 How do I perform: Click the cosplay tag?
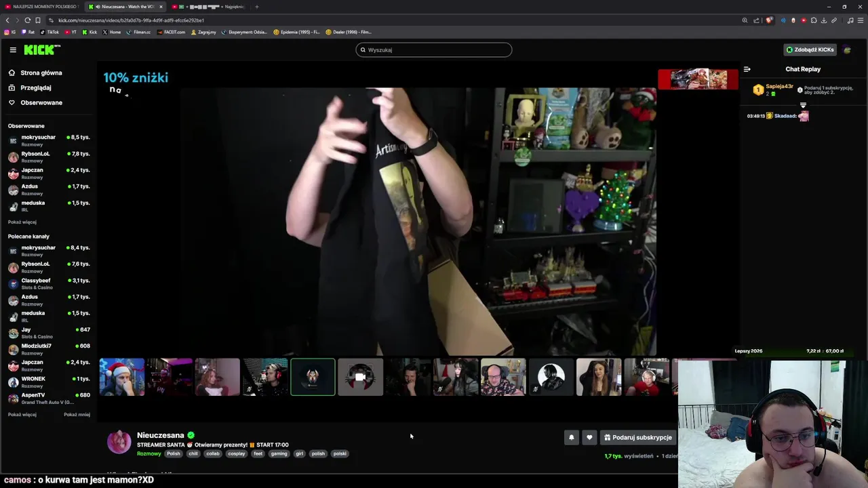tap(237, 453)
